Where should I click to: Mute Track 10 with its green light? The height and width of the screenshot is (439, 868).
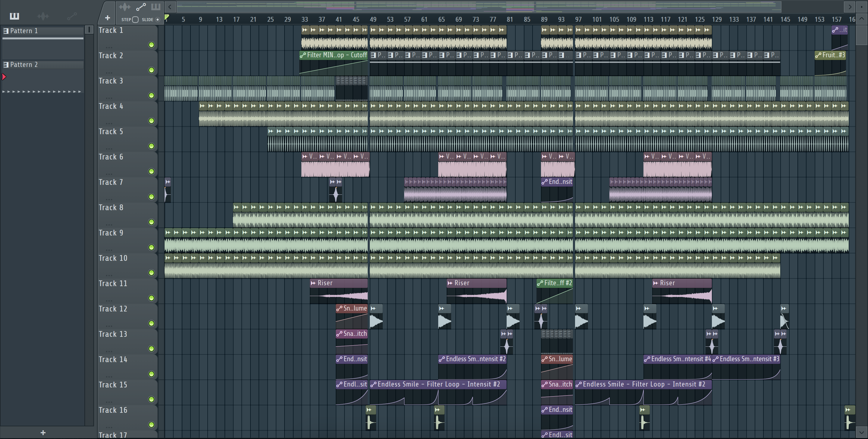point(152,273)
